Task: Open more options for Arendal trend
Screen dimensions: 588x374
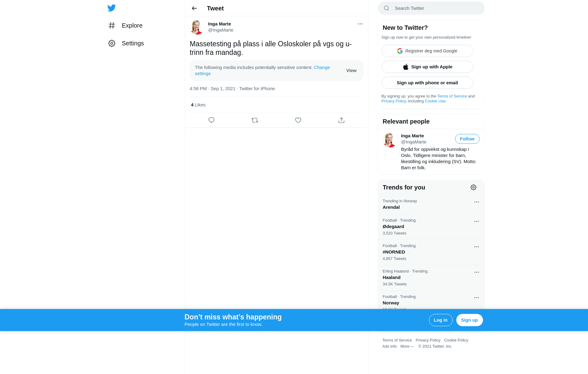Action: (477, 202)
